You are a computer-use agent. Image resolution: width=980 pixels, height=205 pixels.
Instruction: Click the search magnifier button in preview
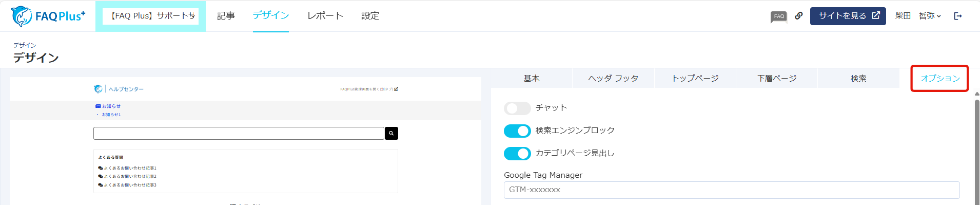pos(391,134)
